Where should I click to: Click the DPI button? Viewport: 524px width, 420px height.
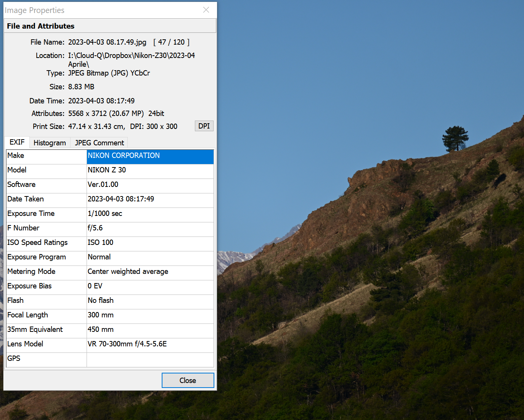(204, 126)
